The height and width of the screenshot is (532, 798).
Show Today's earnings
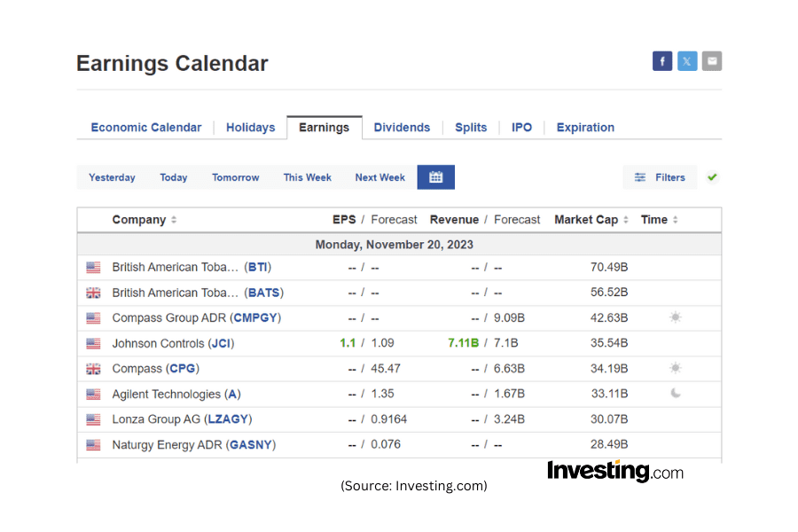click(174, 177)
